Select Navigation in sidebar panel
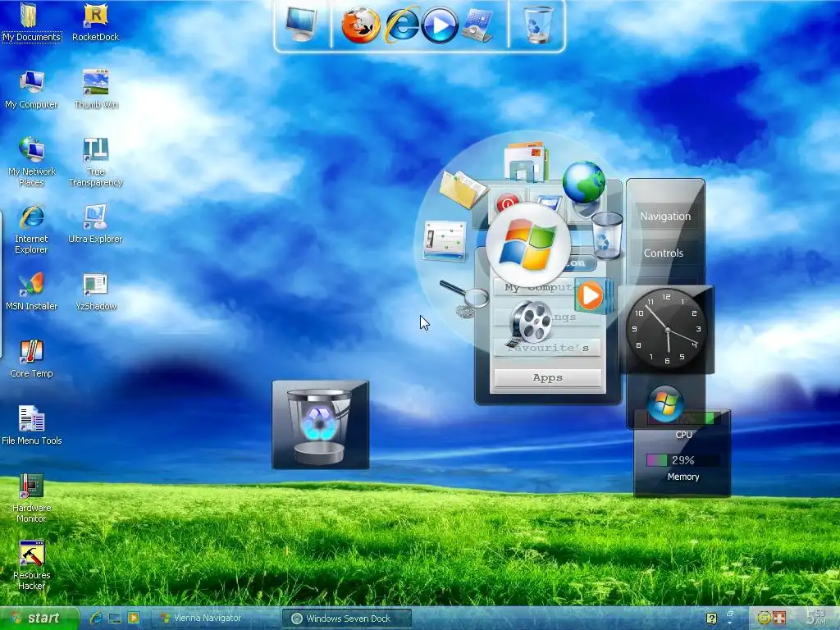 (x=665, y=217)
